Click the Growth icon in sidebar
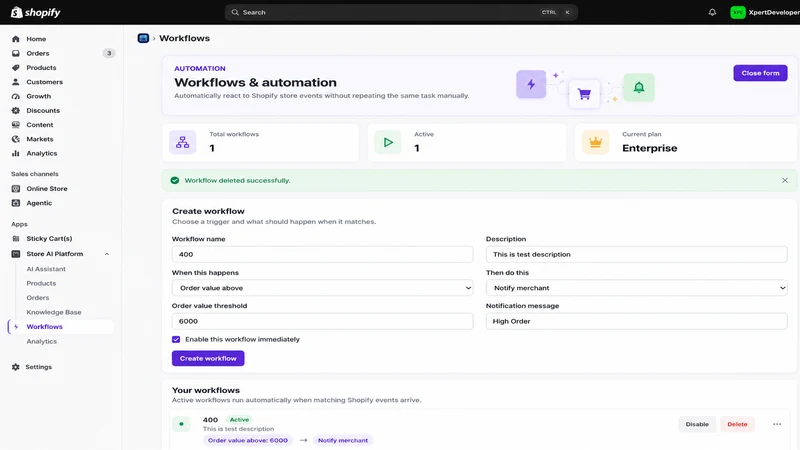 click(x=16, y=96)
